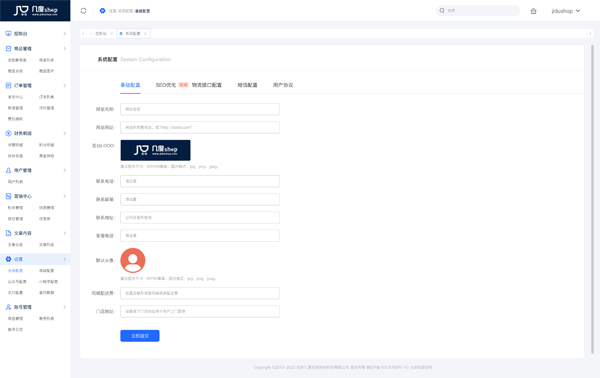Click the orange default avatar image

click(x=133, y=260)
